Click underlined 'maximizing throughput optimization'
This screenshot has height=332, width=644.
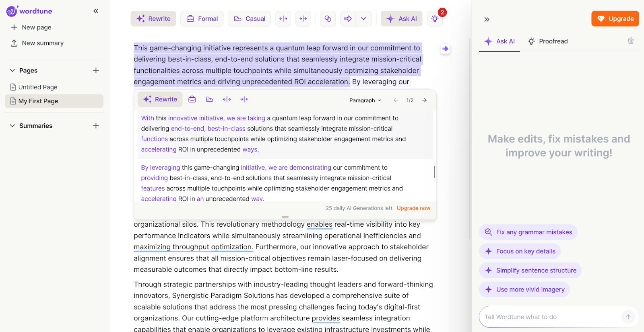point(193,247)
